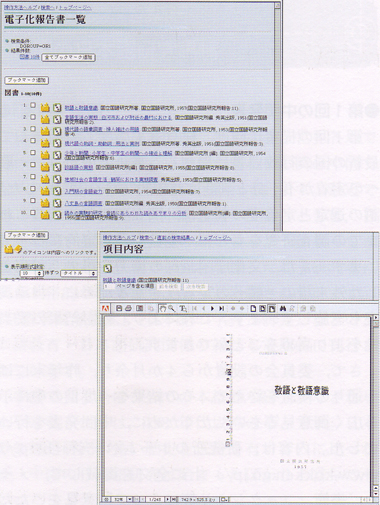Screen dimensions: 380x505
Task: Check the checkbox for list row 5
Action: point(33,153)
